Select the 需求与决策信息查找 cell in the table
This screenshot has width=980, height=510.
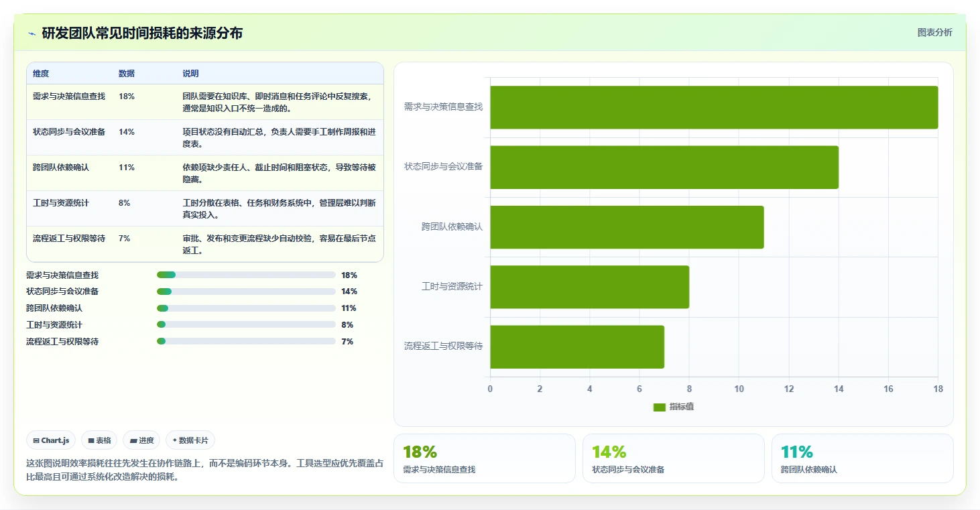pos(69,97)
